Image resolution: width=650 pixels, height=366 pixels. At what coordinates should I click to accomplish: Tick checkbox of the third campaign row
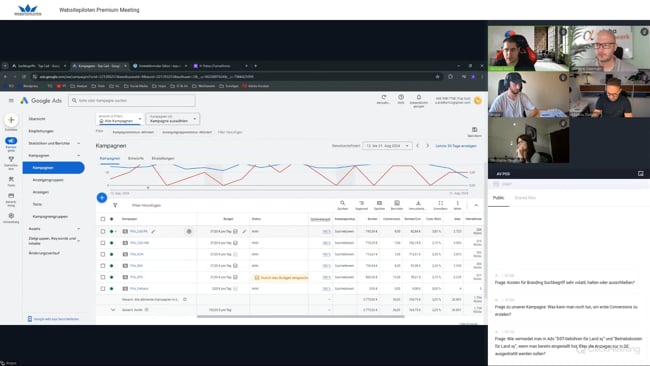pos(103,254)
